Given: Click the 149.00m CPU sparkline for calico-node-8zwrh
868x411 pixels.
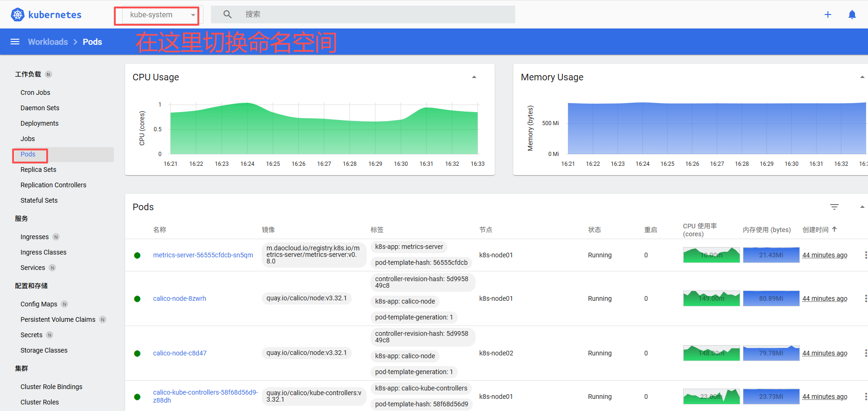Looking at the screenshot, I should click(711, 298).
